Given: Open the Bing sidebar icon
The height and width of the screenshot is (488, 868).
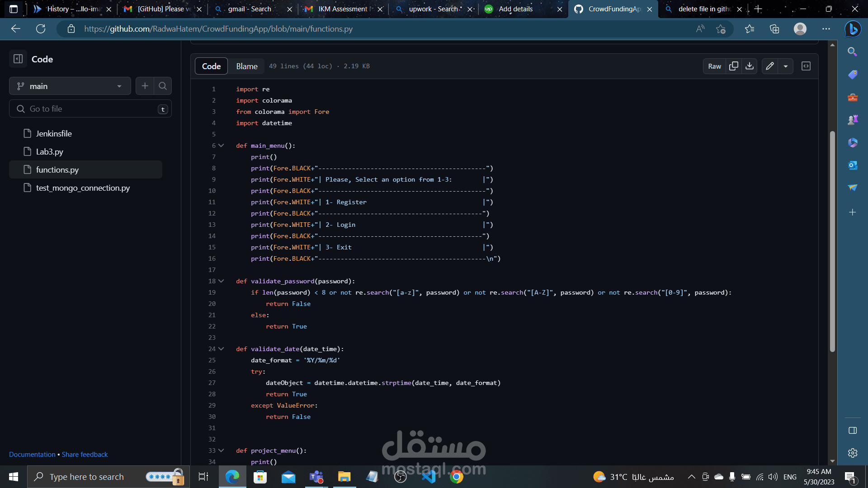Looking at the screenshot, I should click(853, 29).
